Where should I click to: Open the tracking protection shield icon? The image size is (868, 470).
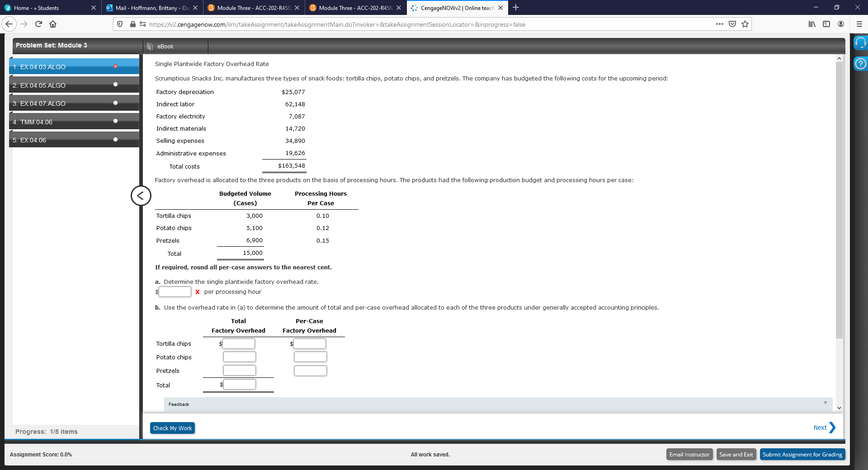(x=120, y=24)
